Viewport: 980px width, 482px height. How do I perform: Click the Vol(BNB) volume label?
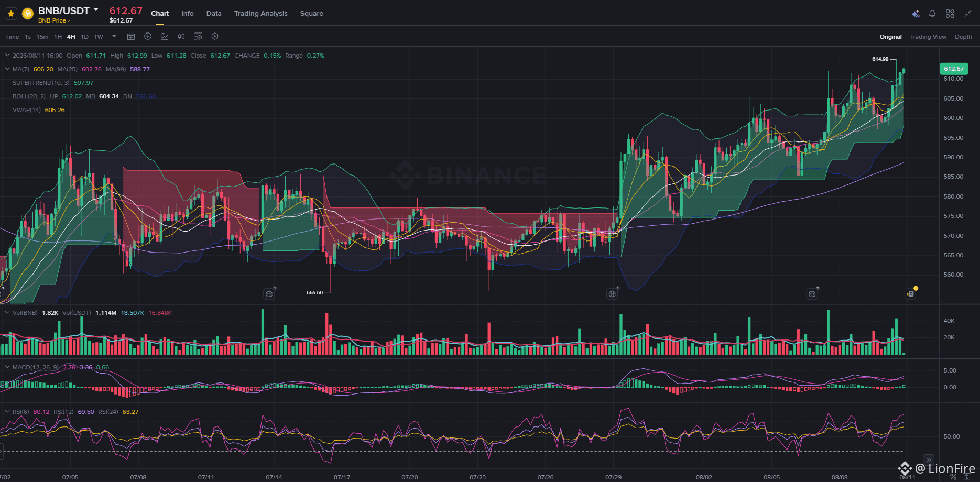coord(25,313)
